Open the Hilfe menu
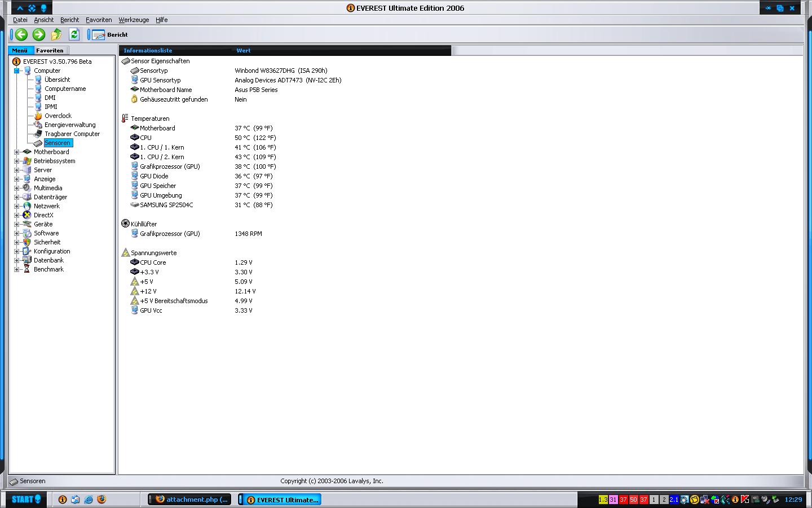 click(x=162, y=20)
